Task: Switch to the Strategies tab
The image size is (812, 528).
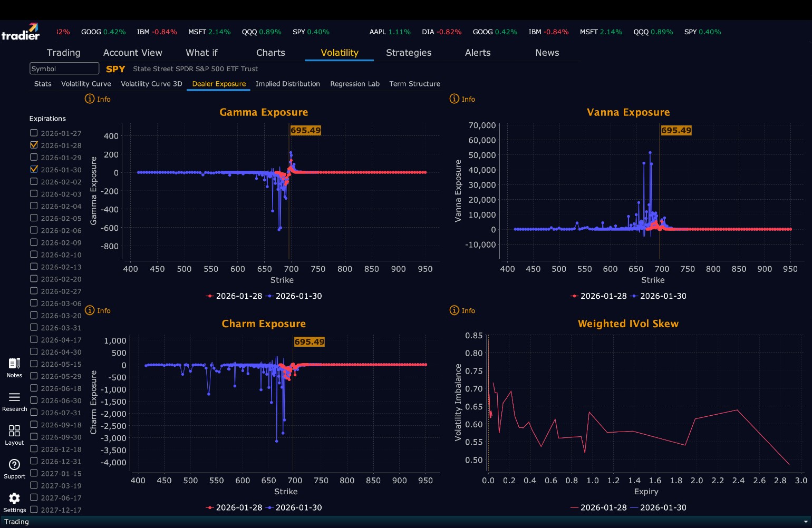Action: click(409, 53)
